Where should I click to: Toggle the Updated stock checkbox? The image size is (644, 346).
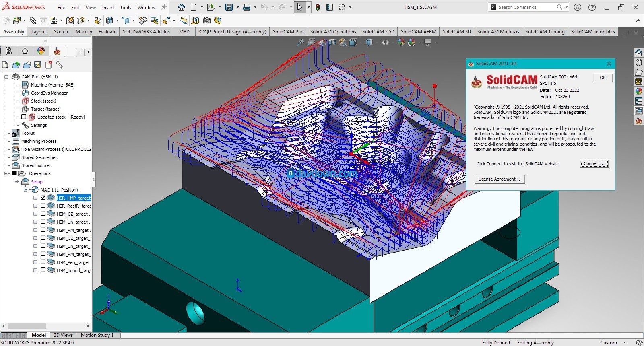point(24,117)
